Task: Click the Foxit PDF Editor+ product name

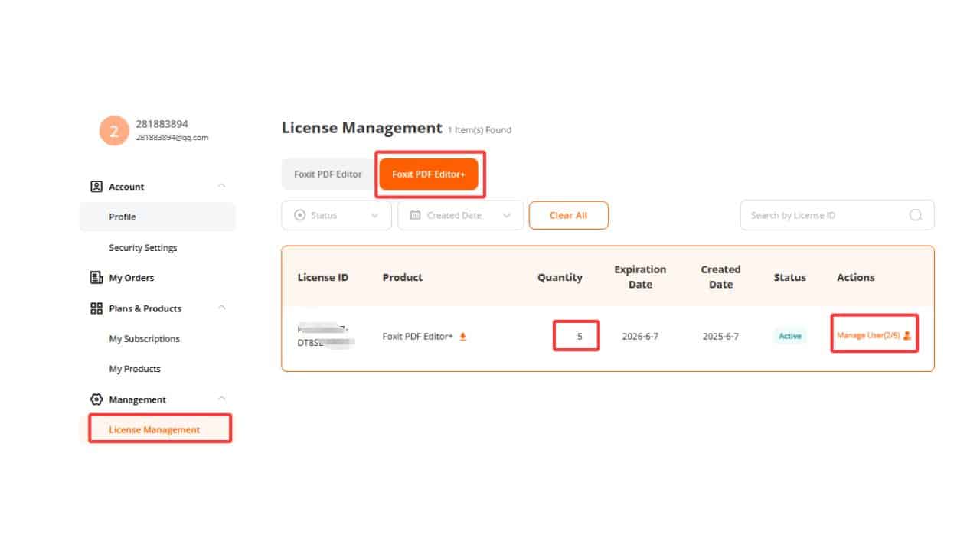Action: tap(418, 336)
